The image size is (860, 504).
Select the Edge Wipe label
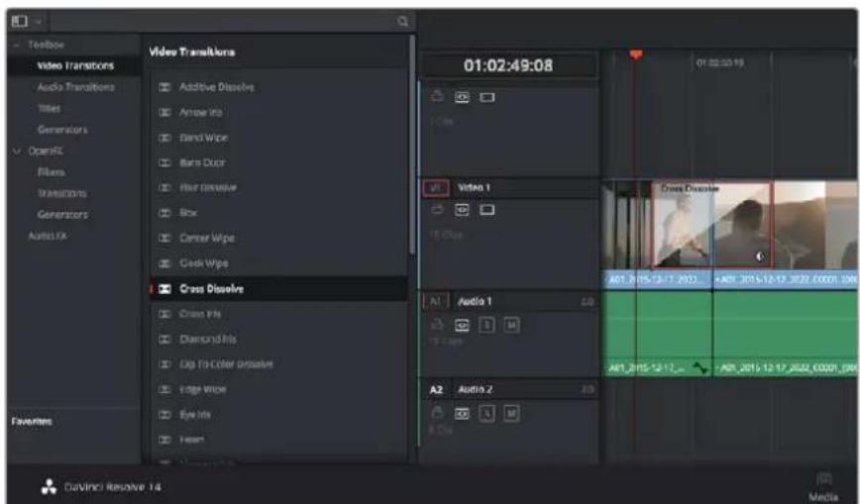click(202, 389)
